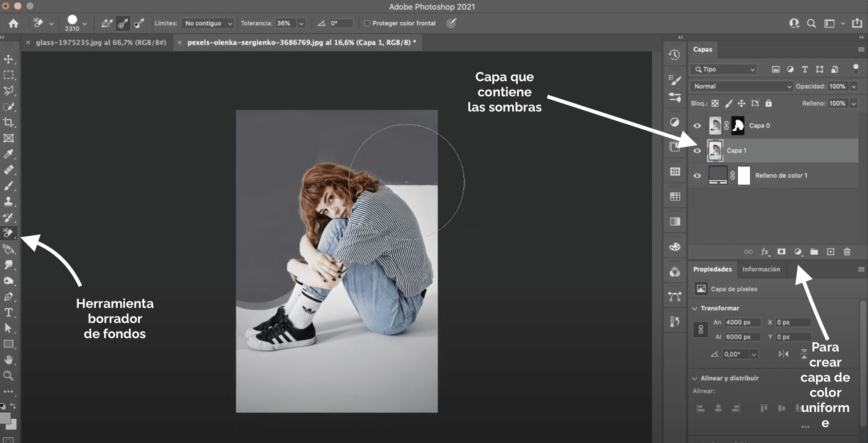Click the Propiedades button
Viewport: 868px width, 443px height.
712,268
